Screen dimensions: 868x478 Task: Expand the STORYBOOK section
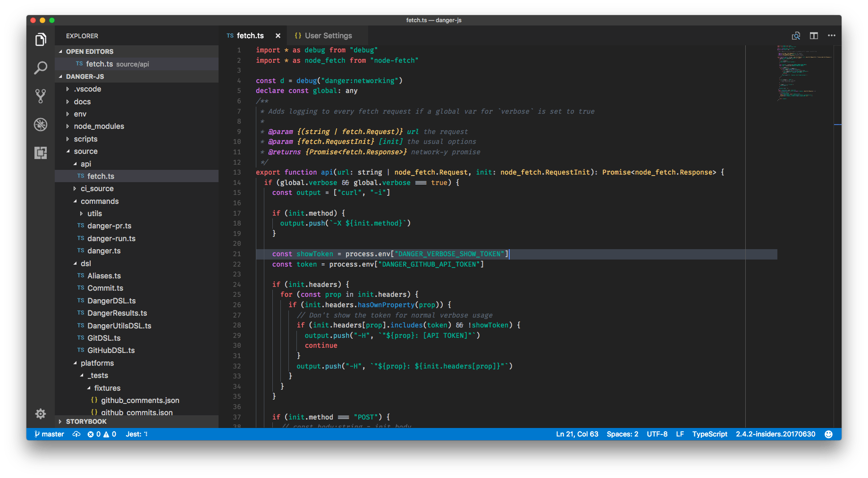point(86,421)
